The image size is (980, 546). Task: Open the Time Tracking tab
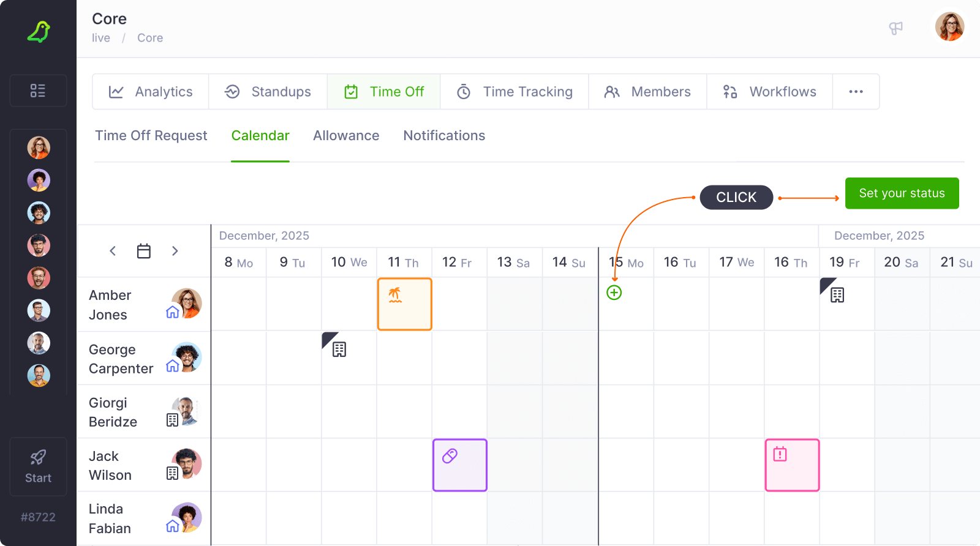point(514,92)
